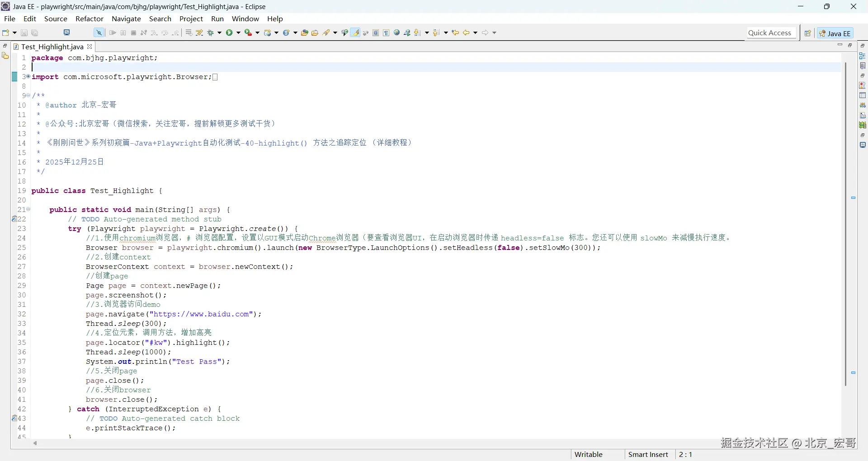Open the File menu
868x461 pixels.
pyautogui.click(x=9, y=19)
